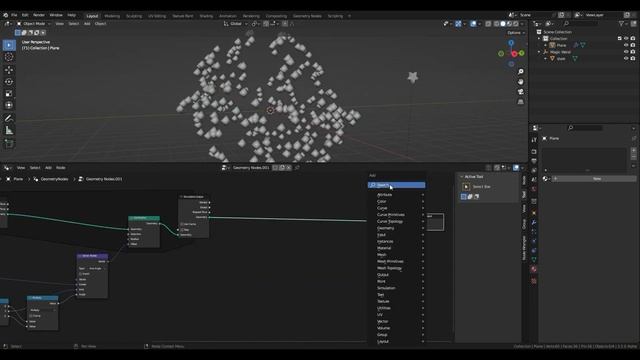The height and width of the screenshot is (360, 640).
Task: Disable Plane in renders via camera icon
Action: point(633,45)
